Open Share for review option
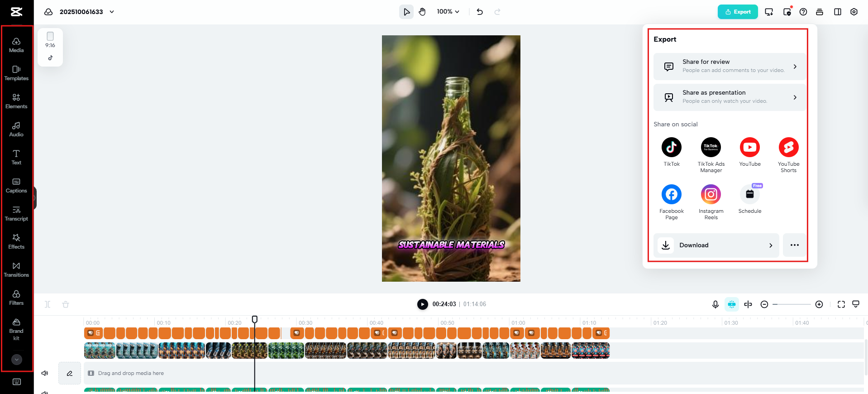Viewport: 868px width, 394px height. coord(730,67)
